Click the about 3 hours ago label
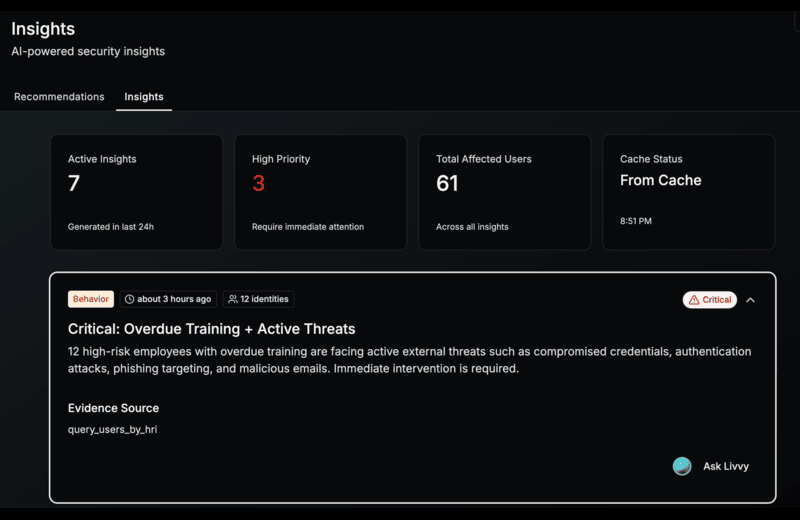The image size is (800, 520). 174,299
